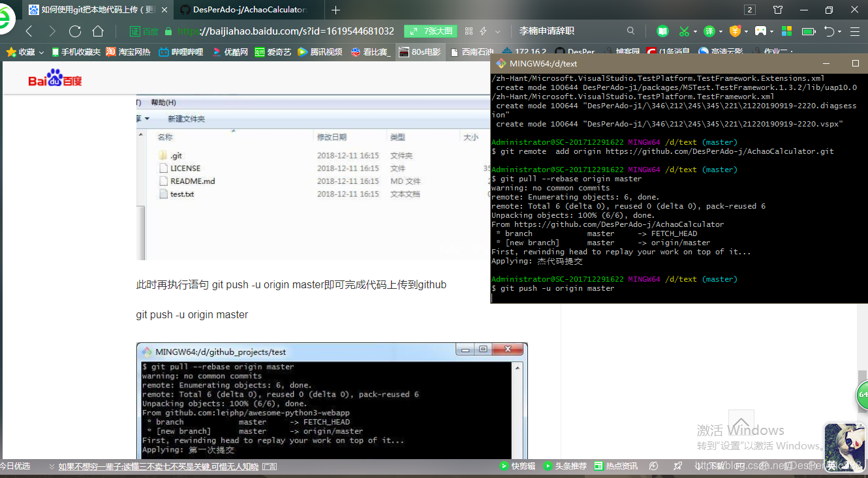Open the 西南石油 bookmark

[x=472, y=52]
